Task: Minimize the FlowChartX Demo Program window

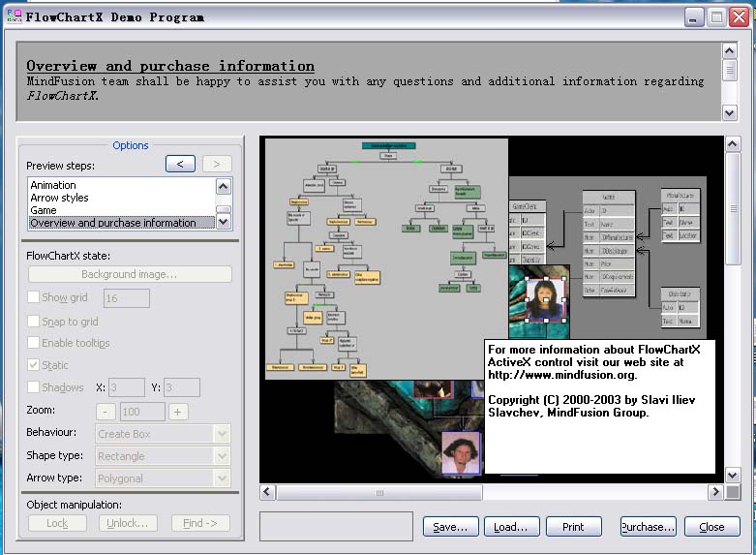Action: point(694,17)
